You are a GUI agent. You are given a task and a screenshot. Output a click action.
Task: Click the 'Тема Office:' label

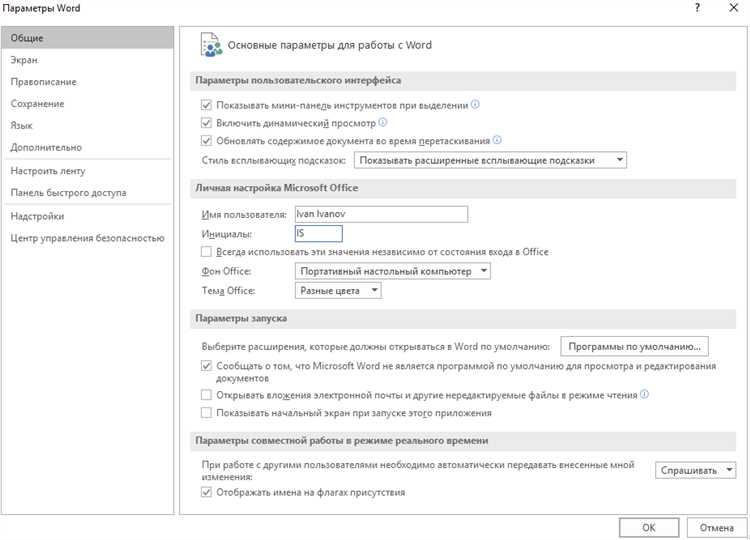(228, 291)
